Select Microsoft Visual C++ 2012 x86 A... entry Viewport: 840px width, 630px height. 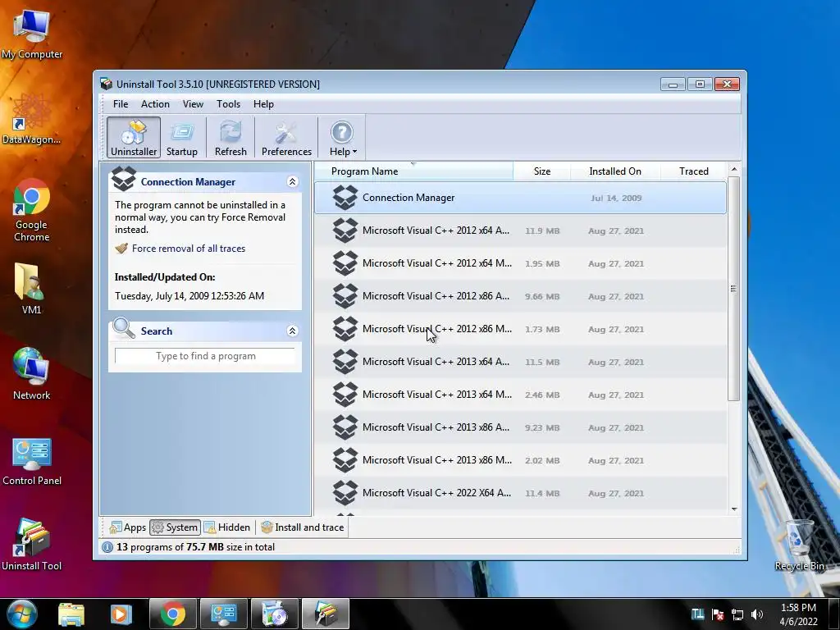click(520, 296)
